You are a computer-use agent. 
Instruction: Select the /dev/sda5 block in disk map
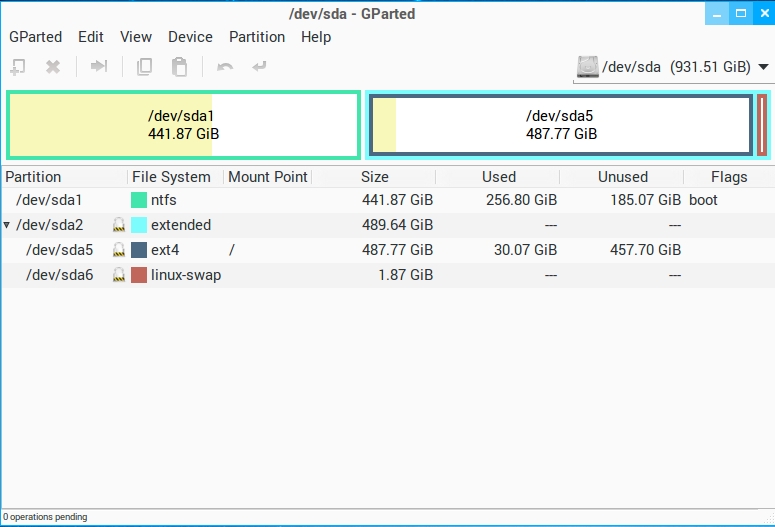(x=561, y=125)
